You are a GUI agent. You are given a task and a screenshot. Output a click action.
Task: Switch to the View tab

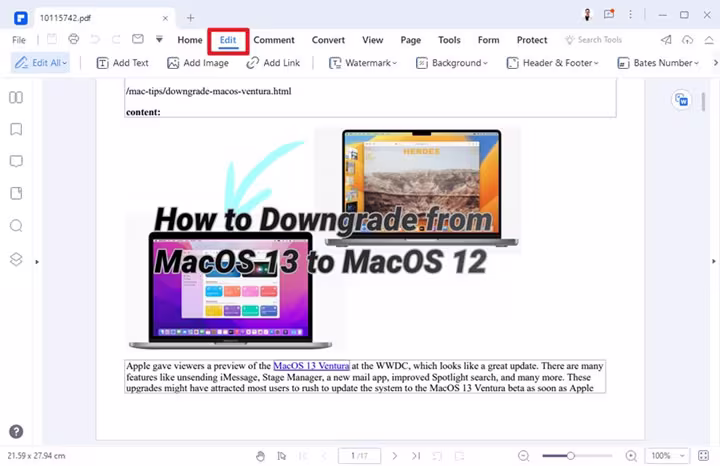click(x=372, y=40)
